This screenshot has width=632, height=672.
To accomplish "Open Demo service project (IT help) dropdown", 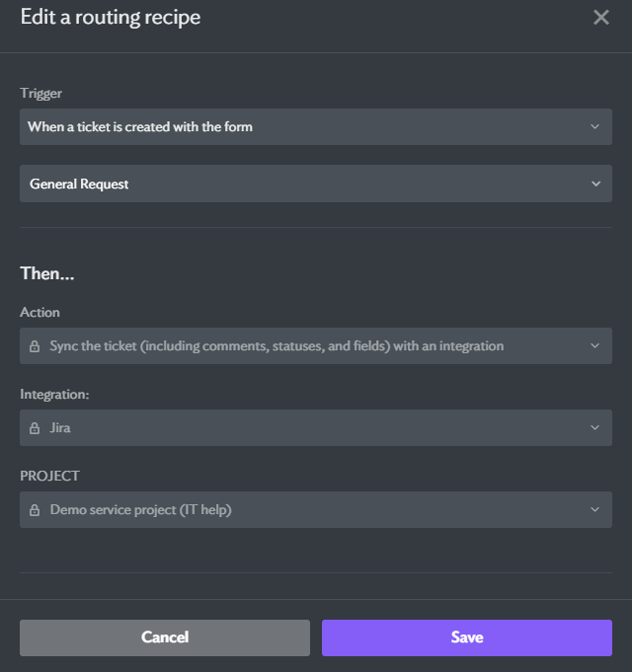I will click(316, 509).
